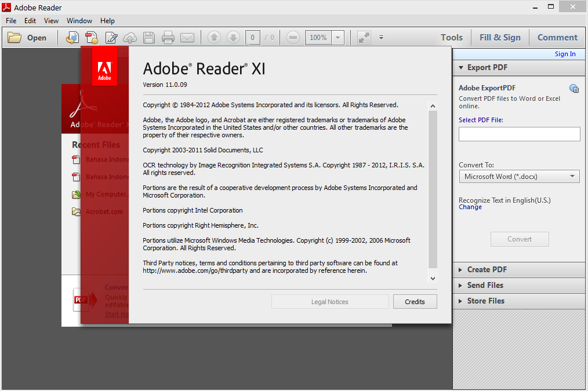Open first Bahasa Indonesia recent file
This screenshot has height=391, width=588.
click(x=107, y=159)
